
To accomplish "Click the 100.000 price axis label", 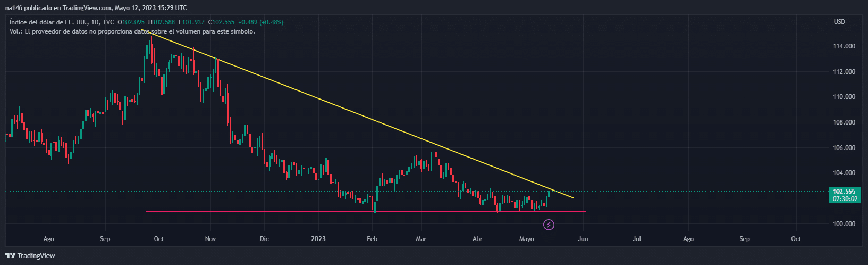I will click(x=844, y=224).
